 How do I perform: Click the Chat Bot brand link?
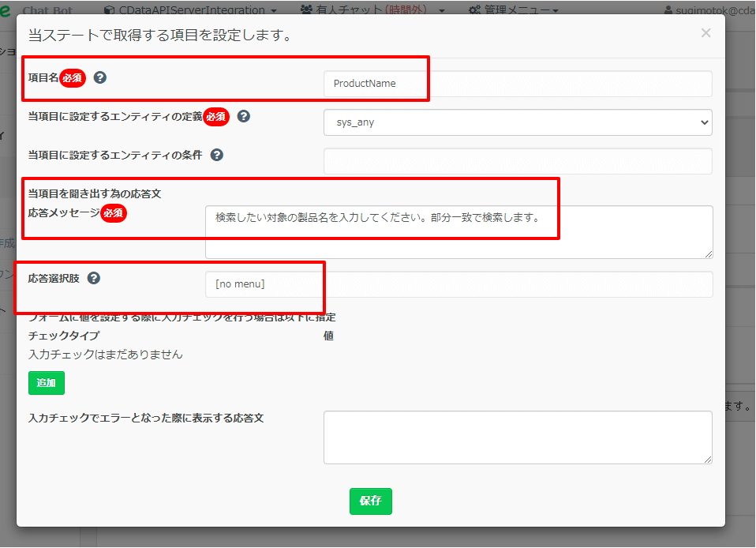(x=47, y=9)
